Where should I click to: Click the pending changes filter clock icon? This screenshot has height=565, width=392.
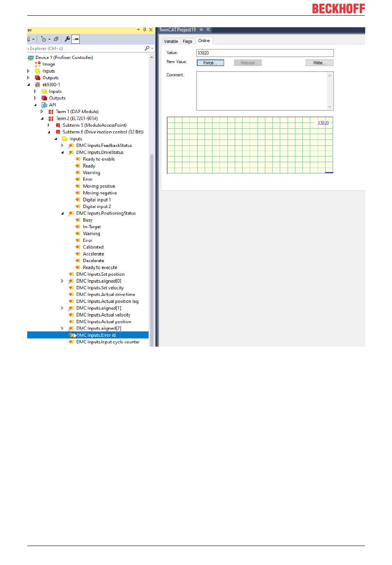coord(44,39)
